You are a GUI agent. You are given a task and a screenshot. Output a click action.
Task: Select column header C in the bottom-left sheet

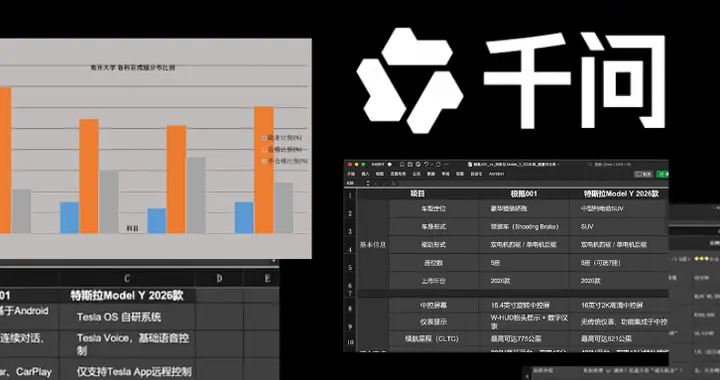[127, 279]
